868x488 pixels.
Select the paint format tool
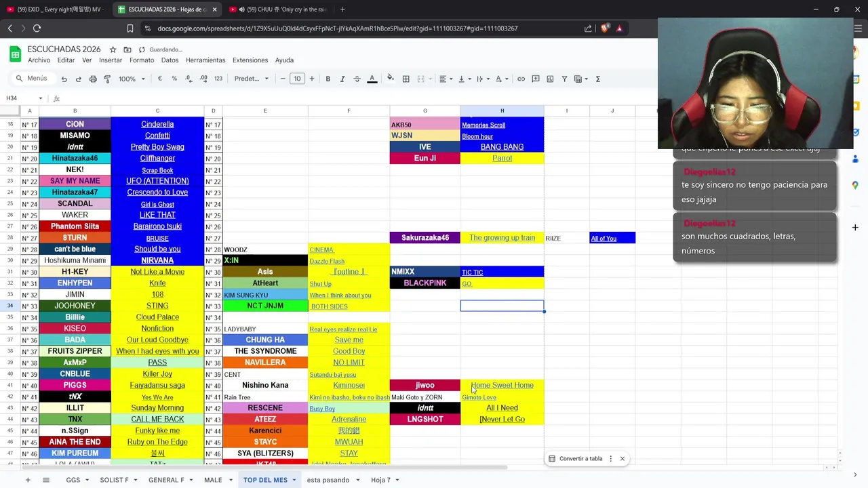[107, 79]
